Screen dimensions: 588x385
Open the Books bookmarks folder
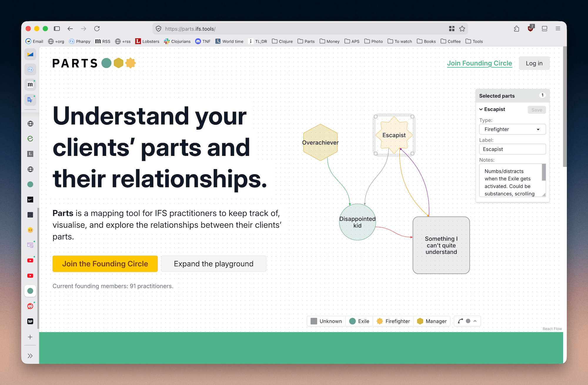coord(426,41)
